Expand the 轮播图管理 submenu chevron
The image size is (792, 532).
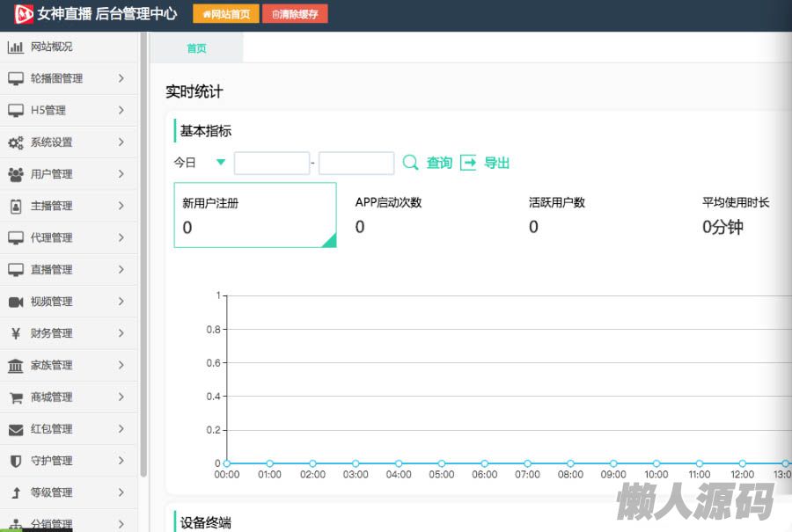(x=121, y=78)
